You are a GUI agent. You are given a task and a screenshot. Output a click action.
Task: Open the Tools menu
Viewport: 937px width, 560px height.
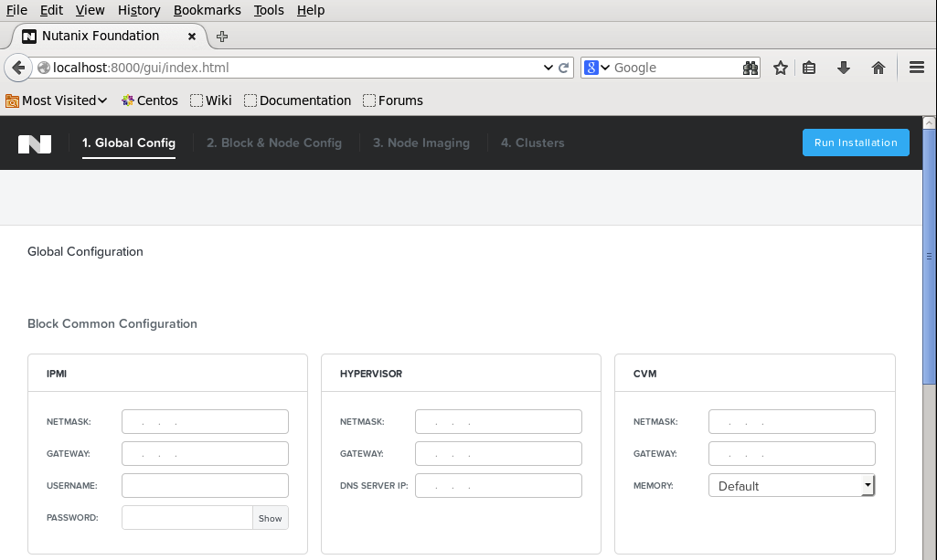[x=269, y=10]
